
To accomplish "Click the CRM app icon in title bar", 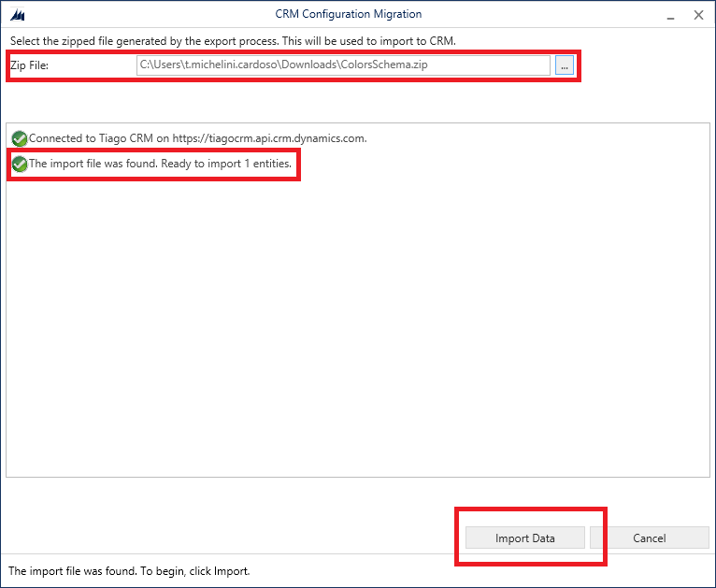I will (16, 15).
